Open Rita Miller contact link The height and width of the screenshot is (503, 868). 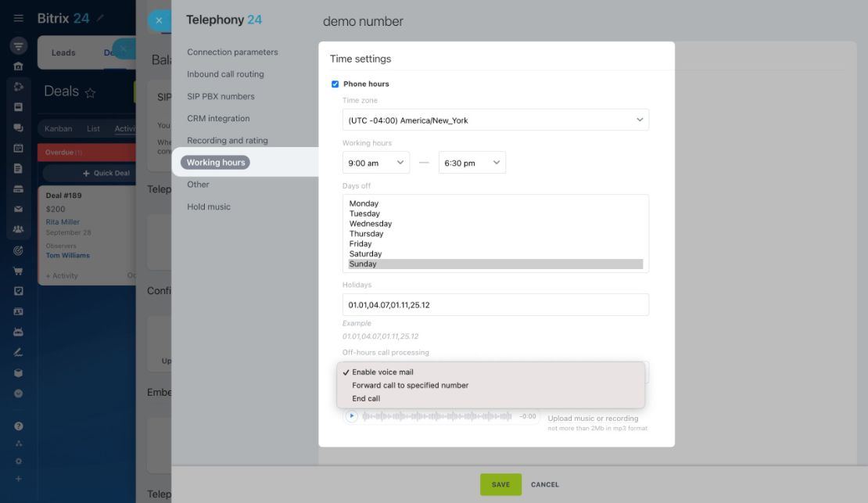(x=63, y=221)
